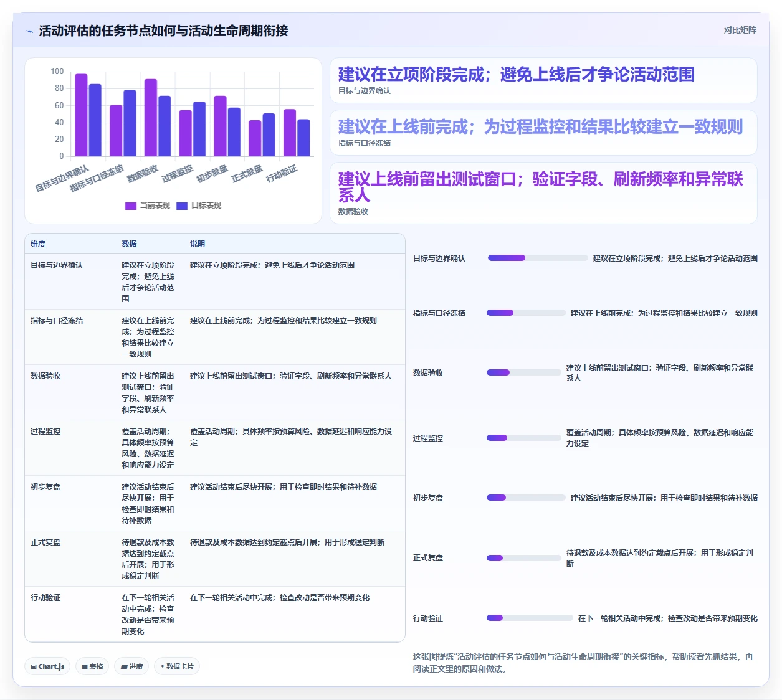Select 指标与口径冻结 in the table's 维度 column
This screenshot has width=782, height=700.
[57, 321]
